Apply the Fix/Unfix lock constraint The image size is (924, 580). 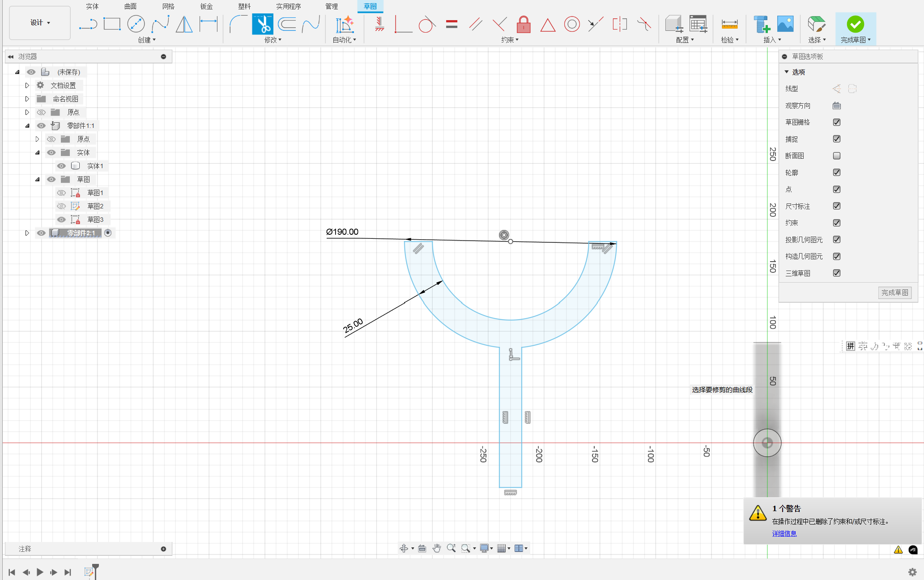524,24
